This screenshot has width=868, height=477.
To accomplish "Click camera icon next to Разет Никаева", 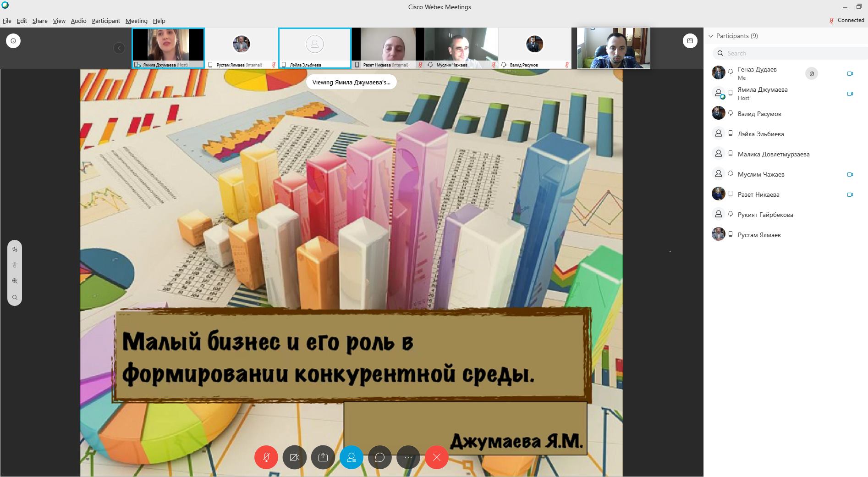I will tap(850, 194).
